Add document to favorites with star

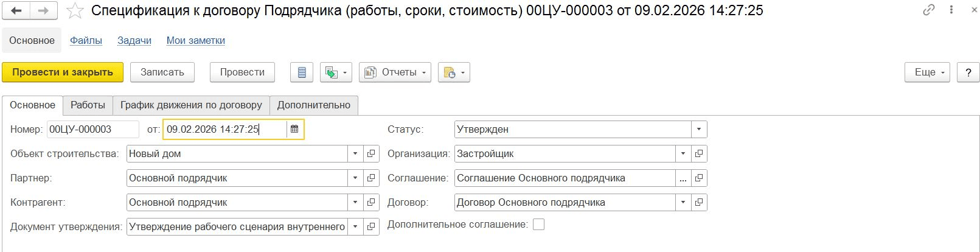(75, 10)
